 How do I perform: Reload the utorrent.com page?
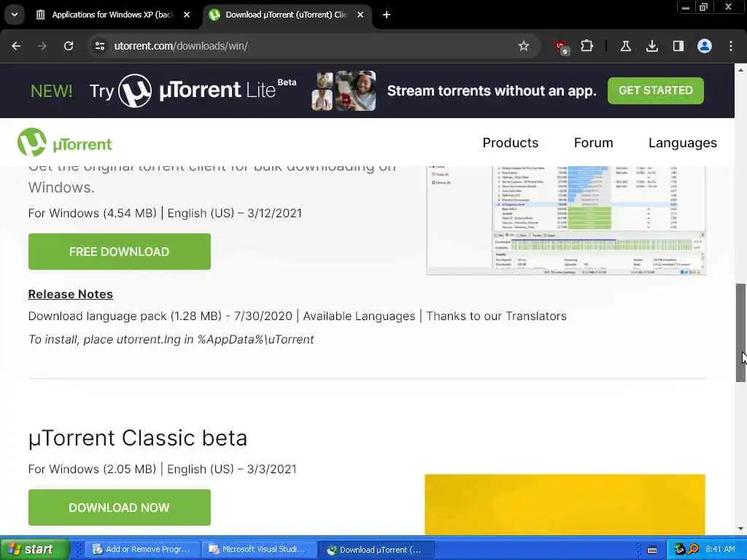[69, 46]
